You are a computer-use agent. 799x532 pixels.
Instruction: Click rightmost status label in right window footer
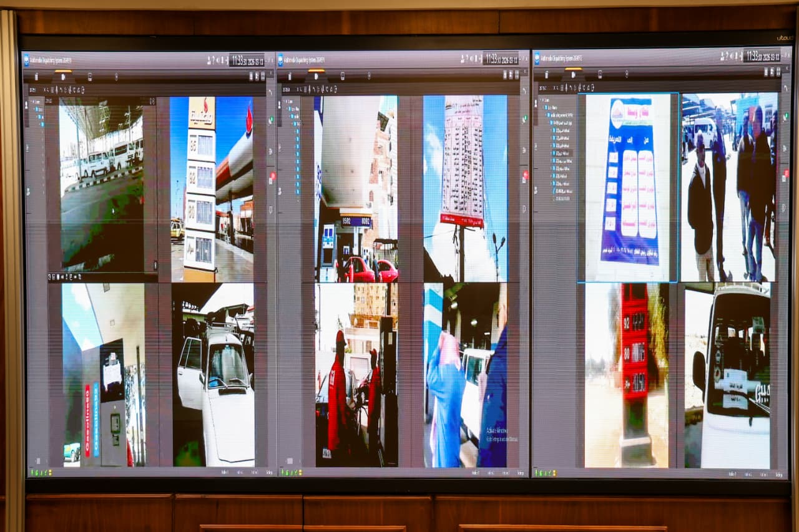(777, 474)
